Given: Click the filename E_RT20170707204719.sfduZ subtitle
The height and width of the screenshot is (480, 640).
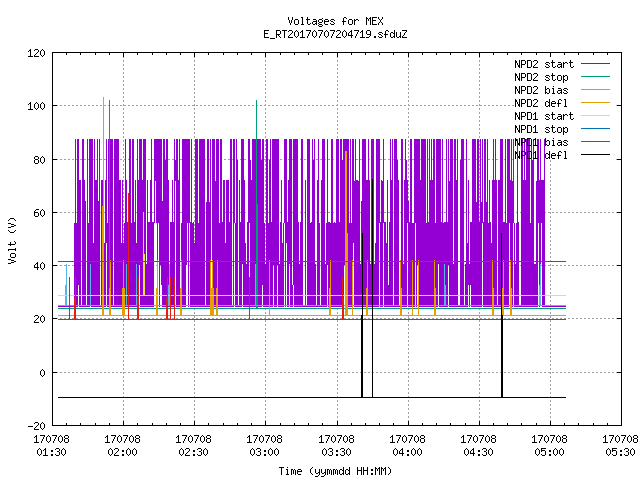Looking at the screenshot, I should 336,34.
